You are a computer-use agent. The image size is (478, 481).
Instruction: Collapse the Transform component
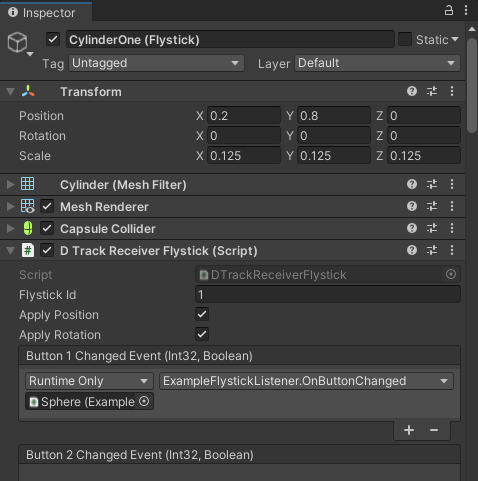point(11,91)
